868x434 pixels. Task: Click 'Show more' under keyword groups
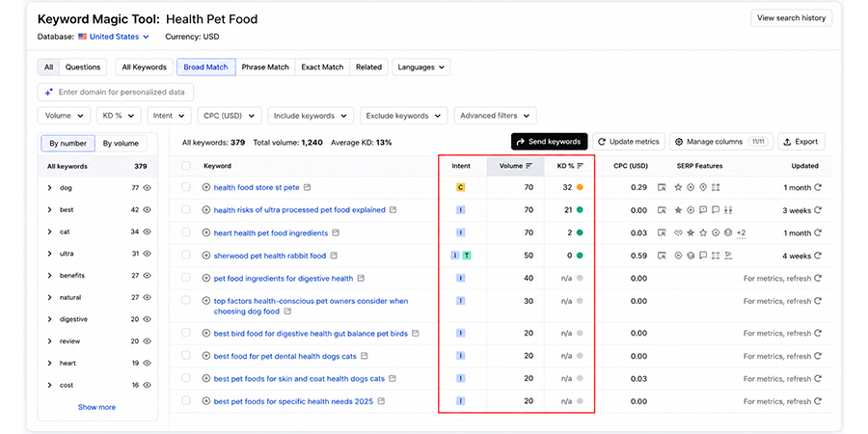point(96,407)
